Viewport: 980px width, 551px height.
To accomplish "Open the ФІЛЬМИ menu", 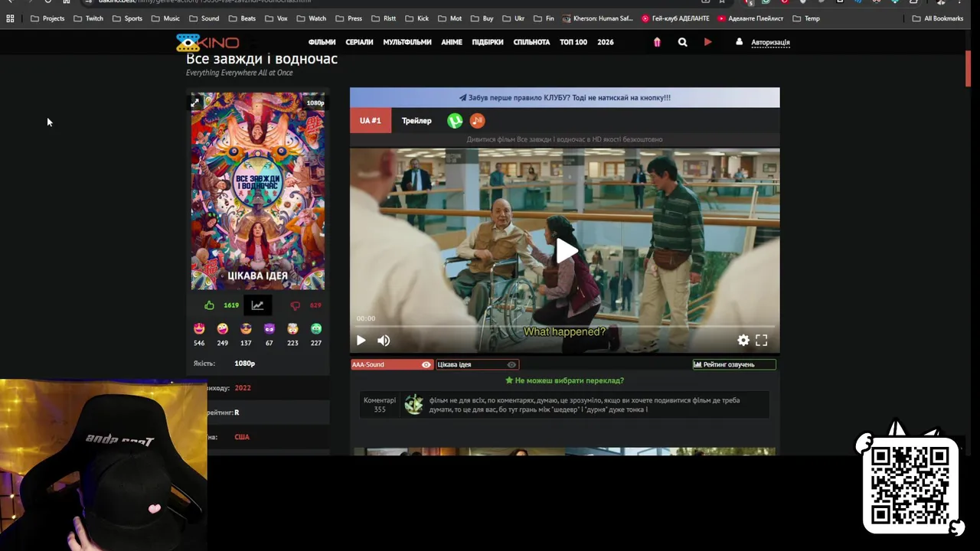I will (322, 42).
